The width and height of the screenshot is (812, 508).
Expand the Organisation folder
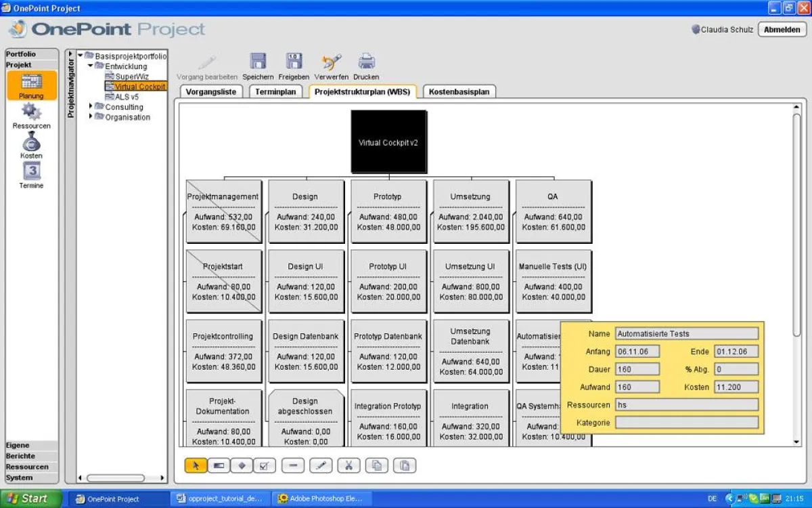click(x=89, y=117)
